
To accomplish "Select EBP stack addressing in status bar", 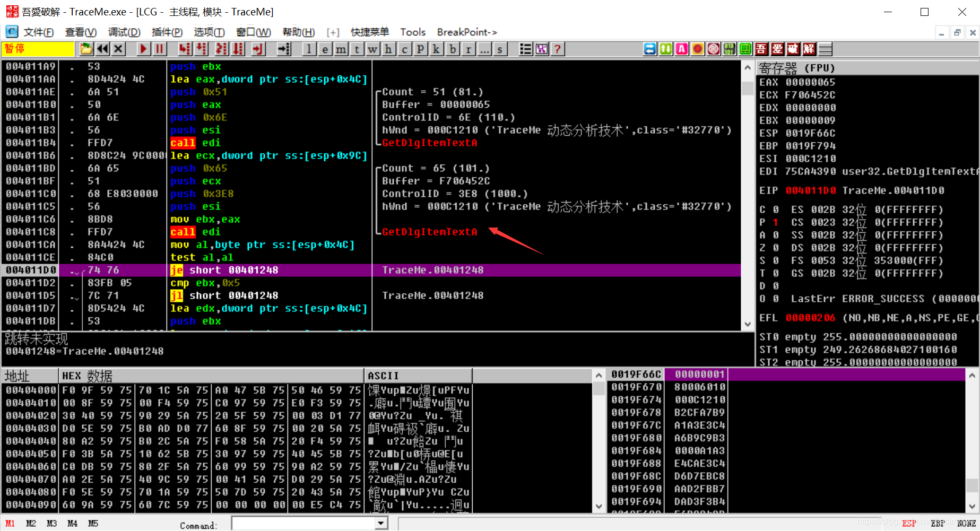I will tap(938, 524).
